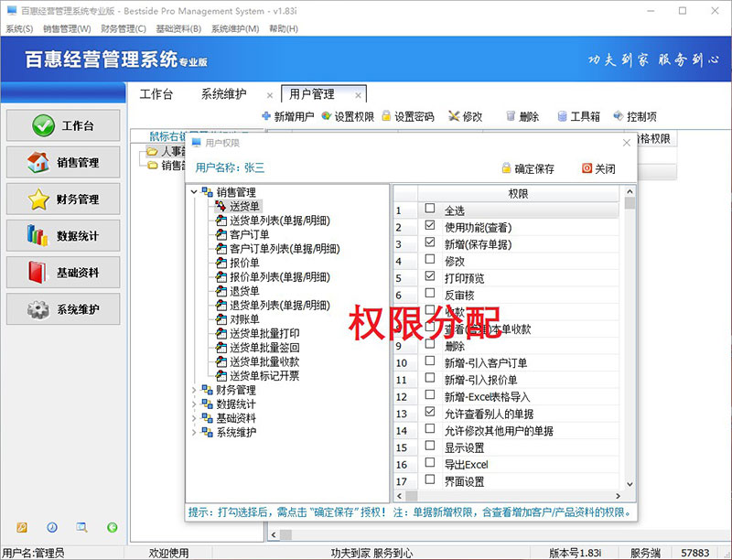
Task: Click the 确定保存 lock icon
Action: click(x=507, y=168)
